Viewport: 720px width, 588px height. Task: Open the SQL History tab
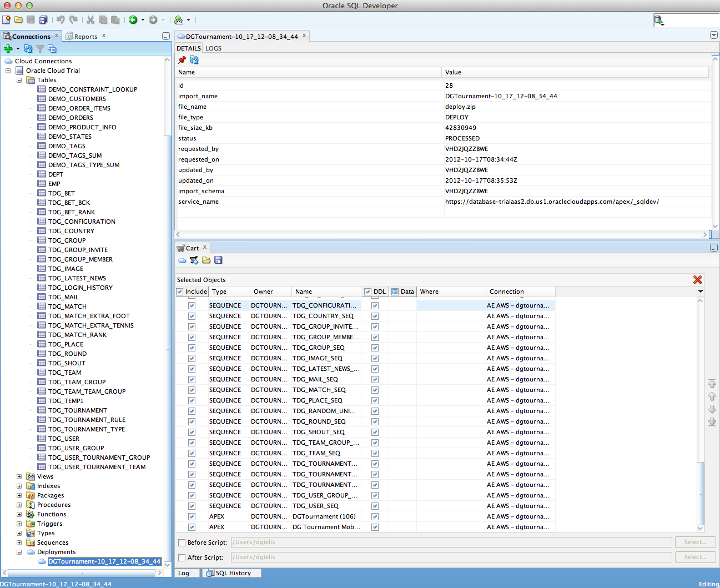point(231,573)
